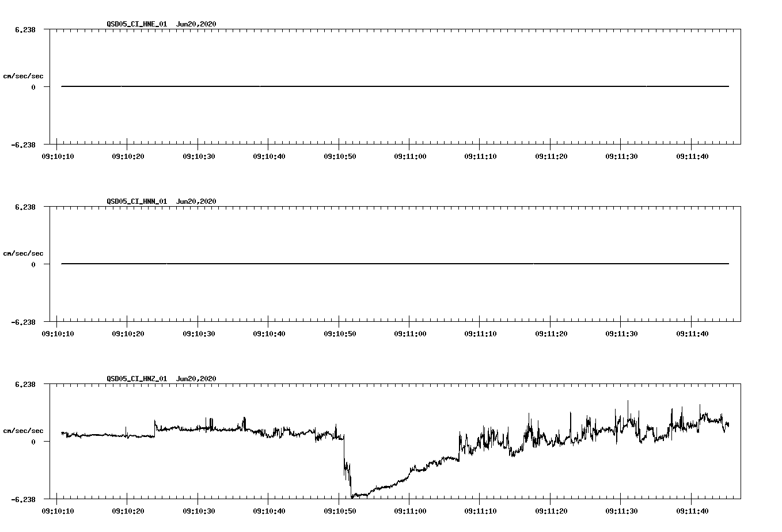Click the 09:10:50 time label under HNE plot

point(339,156)
